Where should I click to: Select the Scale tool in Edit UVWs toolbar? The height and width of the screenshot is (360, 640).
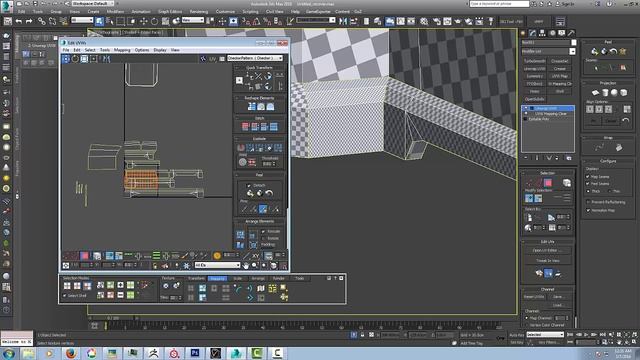coord(84,59)
